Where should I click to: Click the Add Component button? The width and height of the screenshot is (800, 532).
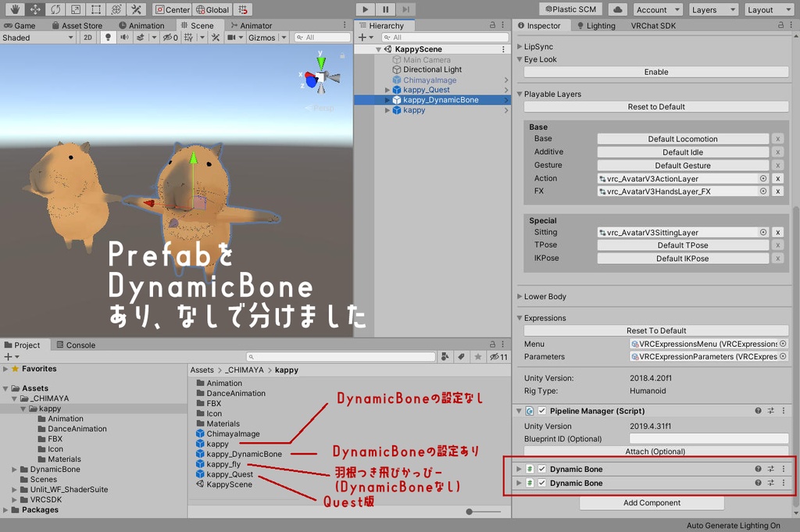click(652, 502)
